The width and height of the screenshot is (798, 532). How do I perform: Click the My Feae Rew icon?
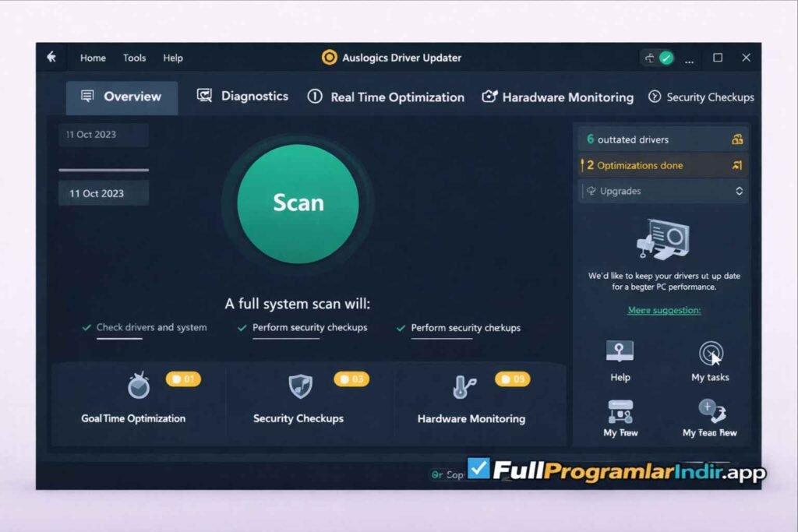pyautogui.click(x=711, y=410)
